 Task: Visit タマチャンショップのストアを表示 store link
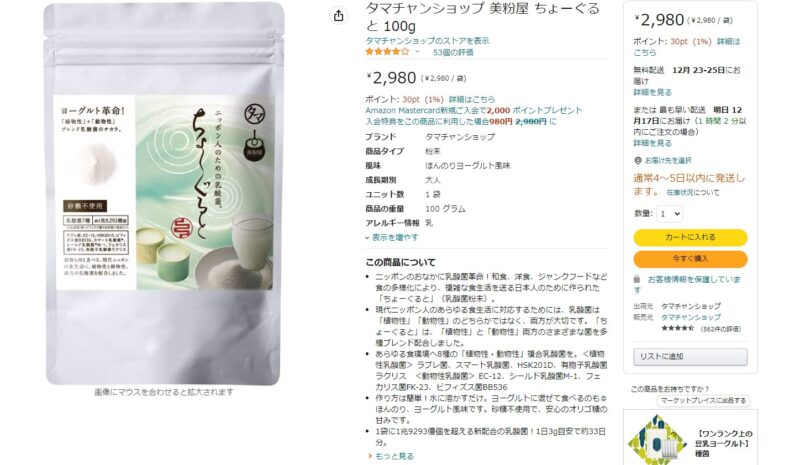coord(427,40)
